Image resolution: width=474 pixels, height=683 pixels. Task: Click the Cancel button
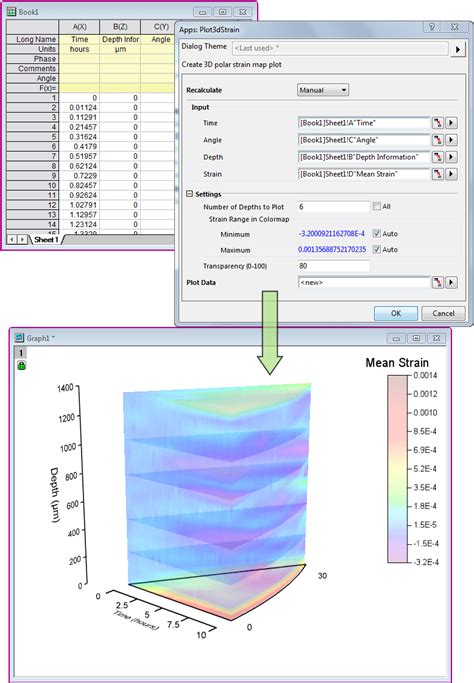coord(443,313)
